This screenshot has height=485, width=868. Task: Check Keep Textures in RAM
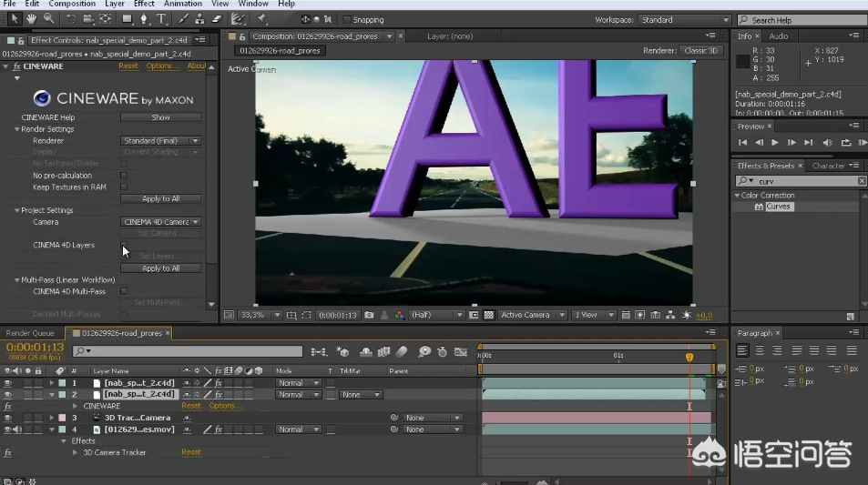[x=124, y=187]
